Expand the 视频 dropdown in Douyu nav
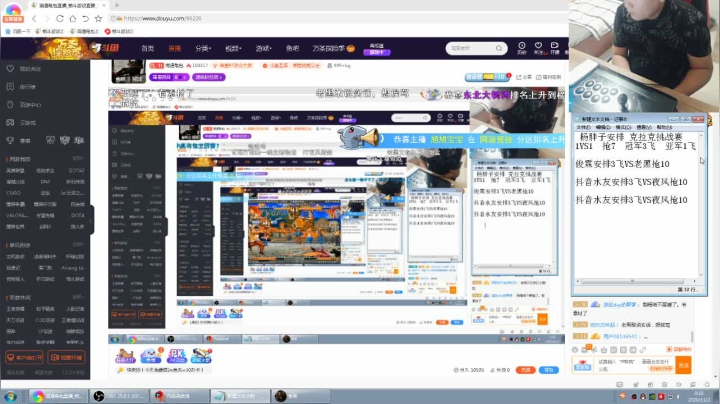Image resolution: width=720 pixels, height=404 pixels. (233, 48)
